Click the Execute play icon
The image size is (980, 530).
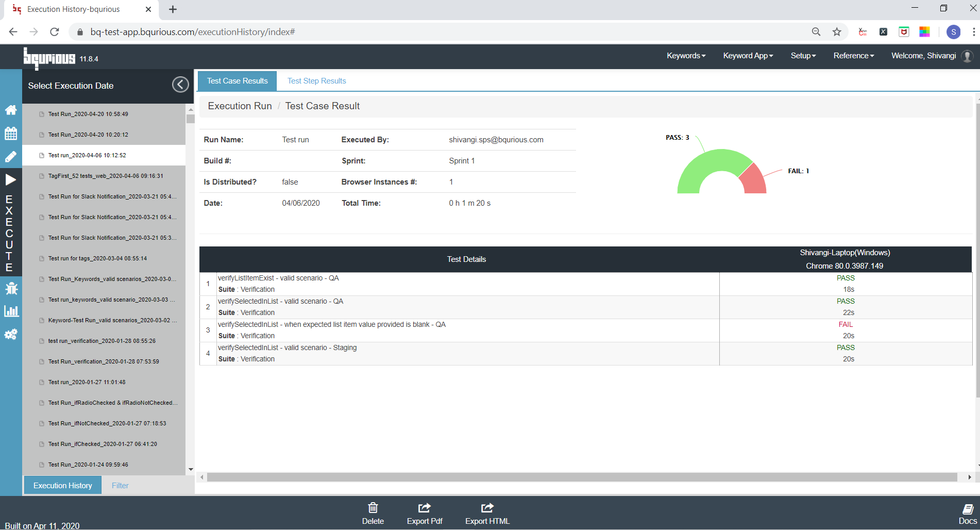tap(11, 179)
